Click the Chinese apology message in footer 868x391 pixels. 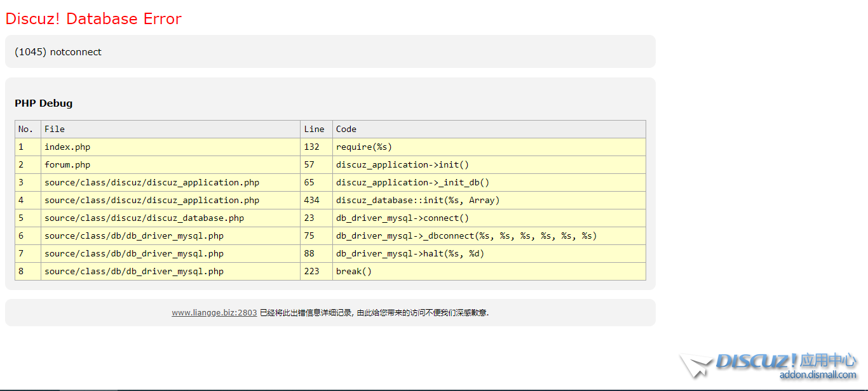(374, 313)
